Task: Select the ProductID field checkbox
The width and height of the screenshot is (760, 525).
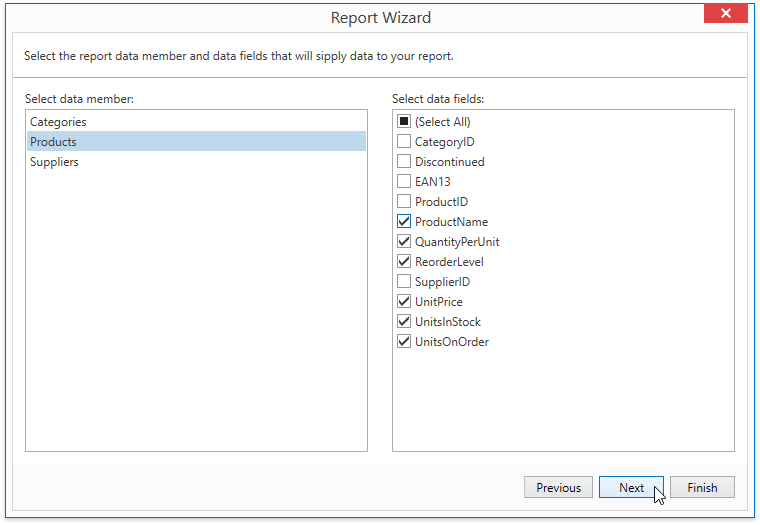Action: tap(404, 201)
